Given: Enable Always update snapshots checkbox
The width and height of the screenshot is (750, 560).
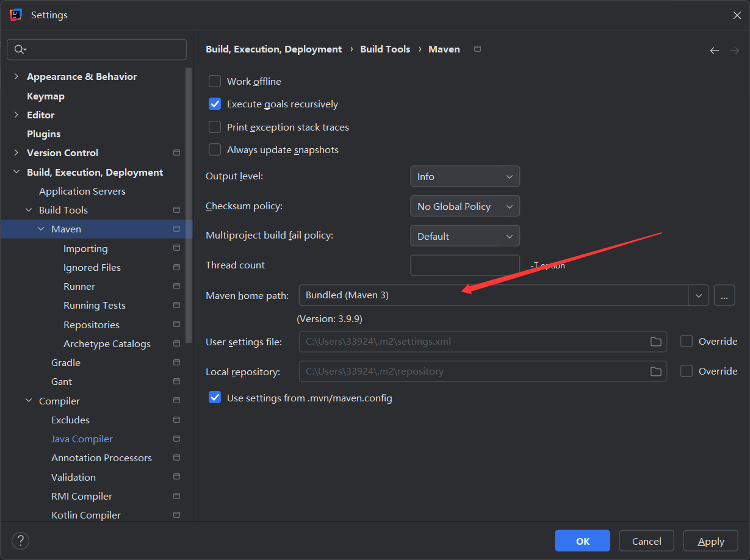Looking at the screenshot, I should point(215,149).
